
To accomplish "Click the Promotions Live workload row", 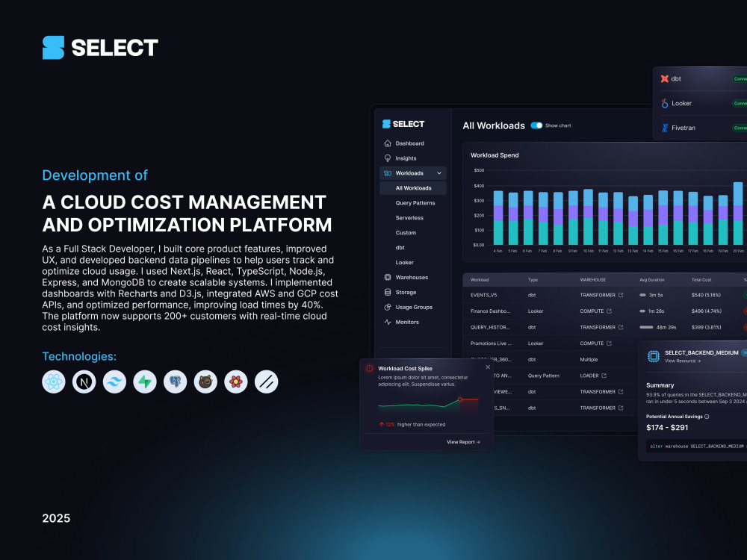I will click(x=551, y=343).
